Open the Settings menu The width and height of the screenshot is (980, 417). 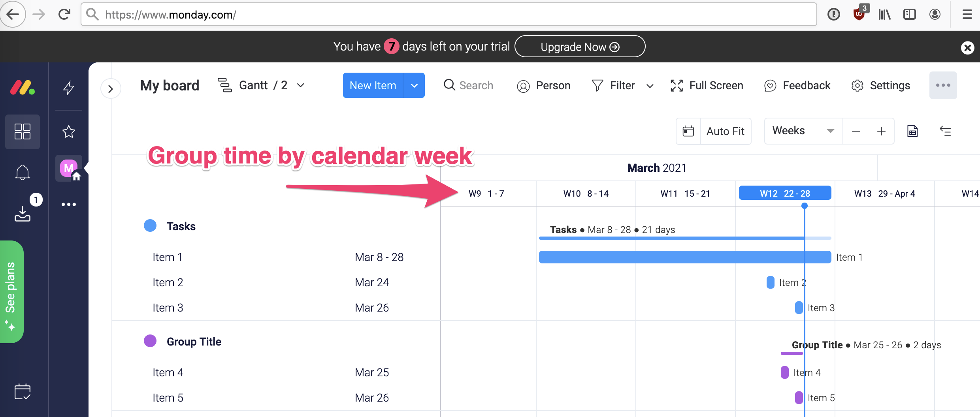click(880, 85)
